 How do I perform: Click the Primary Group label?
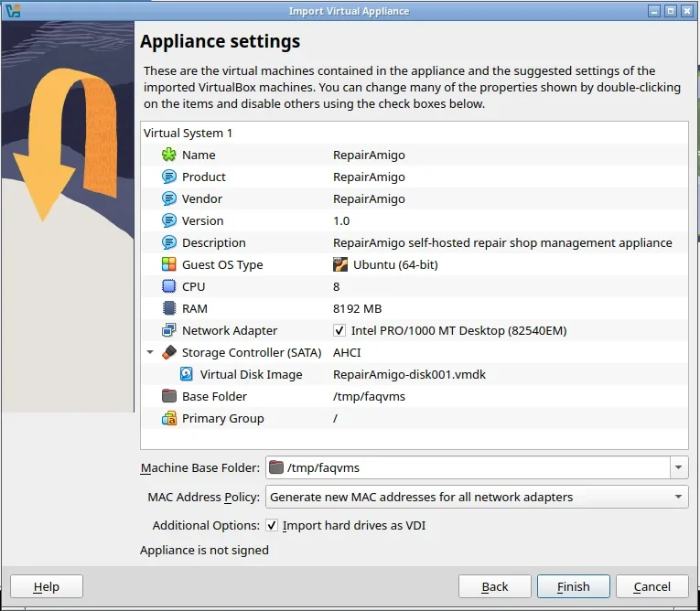point(222,419)
